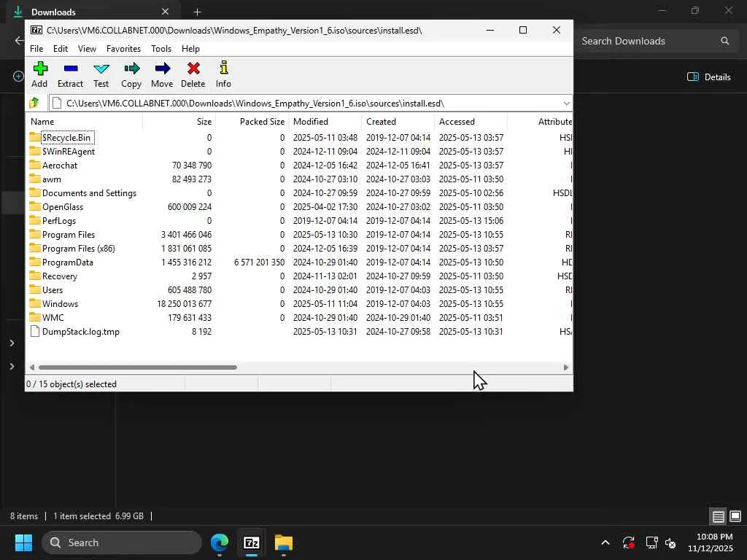This screenshot has width=747, height=560.
Task: Select the Users folder name
Action: coord(53,290)
